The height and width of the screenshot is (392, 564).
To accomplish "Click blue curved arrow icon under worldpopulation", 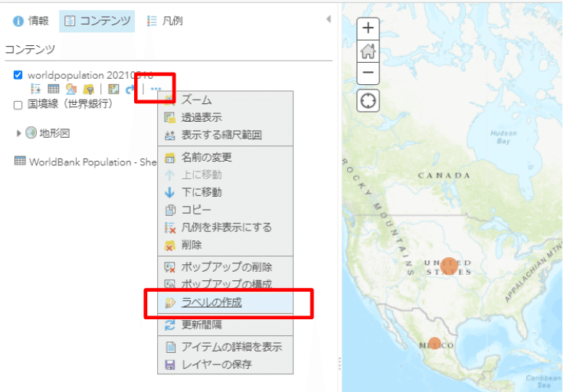I will click(130, 89).
